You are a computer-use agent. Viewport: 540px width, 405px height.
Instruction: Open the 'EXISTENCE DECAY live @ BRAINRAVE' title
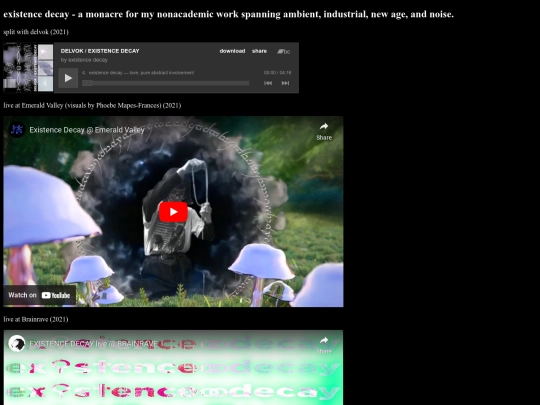[93, 344]
